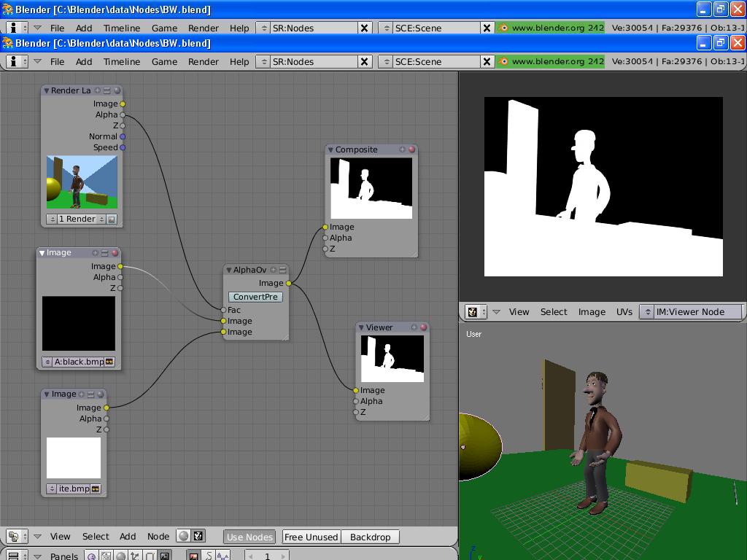The height and width of the screenshot is (560, 747).
Task: Click Render Layers blue Normal output socket
Action: click(123, 136)
